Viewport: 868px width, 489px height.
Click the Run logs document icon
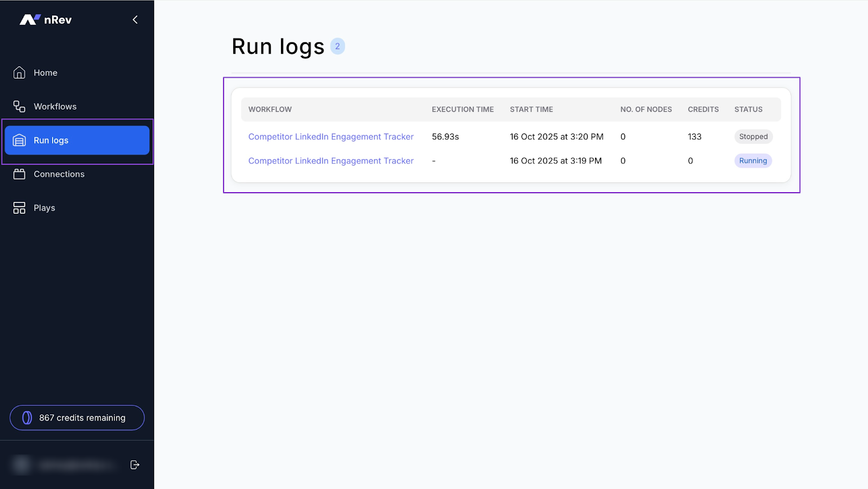pyautogui.click(x=20, y=140)
